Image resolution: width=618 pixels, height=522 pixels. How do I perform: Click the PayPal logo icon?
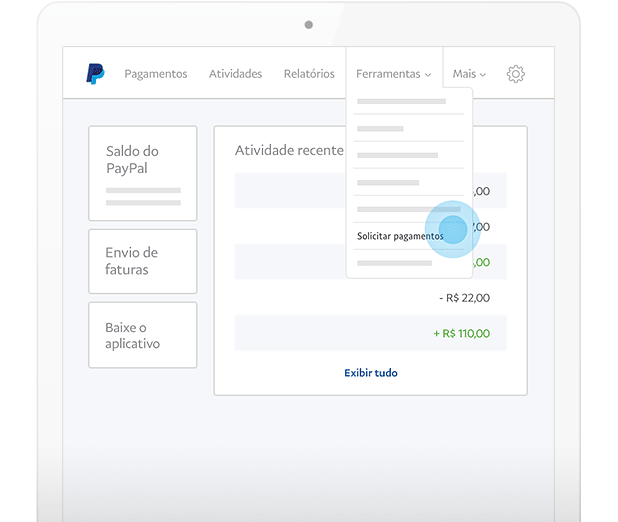pyautogui.click(x=95, y=74)
